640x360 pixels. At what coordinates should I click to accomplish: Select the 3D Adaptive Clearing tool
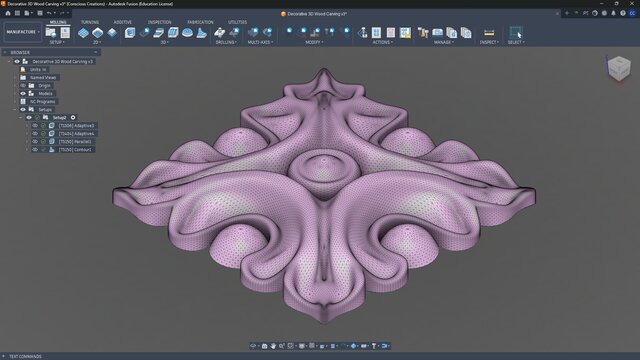coord(130,33)
